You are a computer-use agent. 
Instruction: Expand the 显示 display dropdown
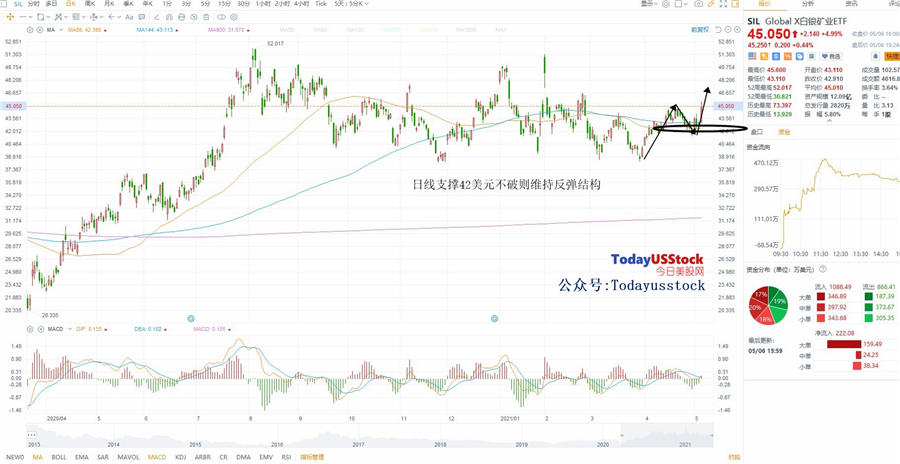(x=649, y=3)
